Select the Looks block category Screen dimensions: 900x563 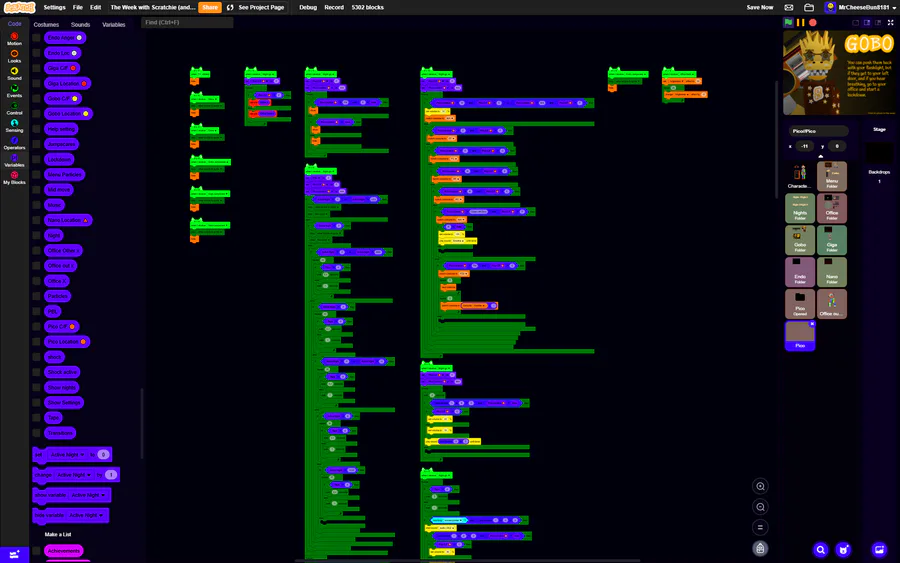coord(14,56)
